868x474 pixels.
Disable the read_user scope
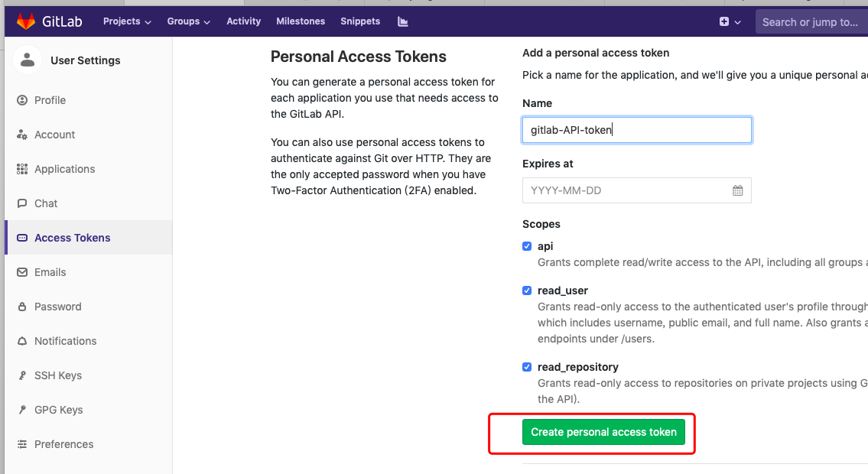(527, 291)
